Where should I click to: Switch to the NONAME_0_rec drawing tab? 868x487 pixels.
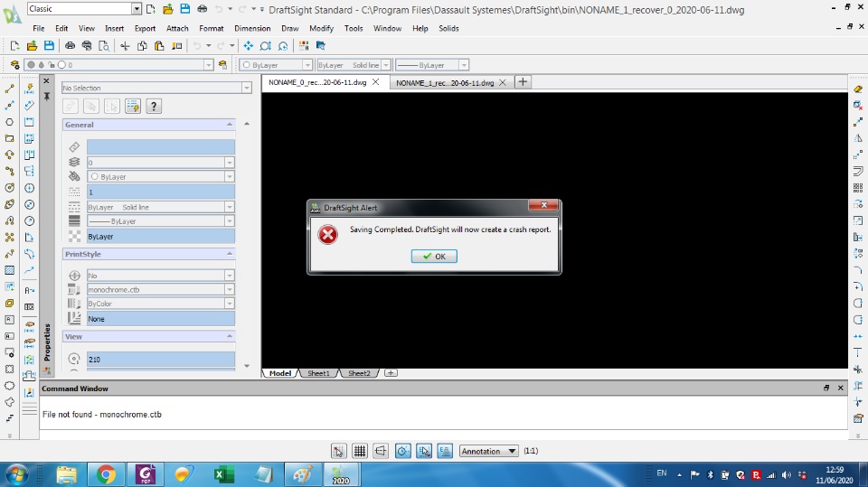[317, 82]
